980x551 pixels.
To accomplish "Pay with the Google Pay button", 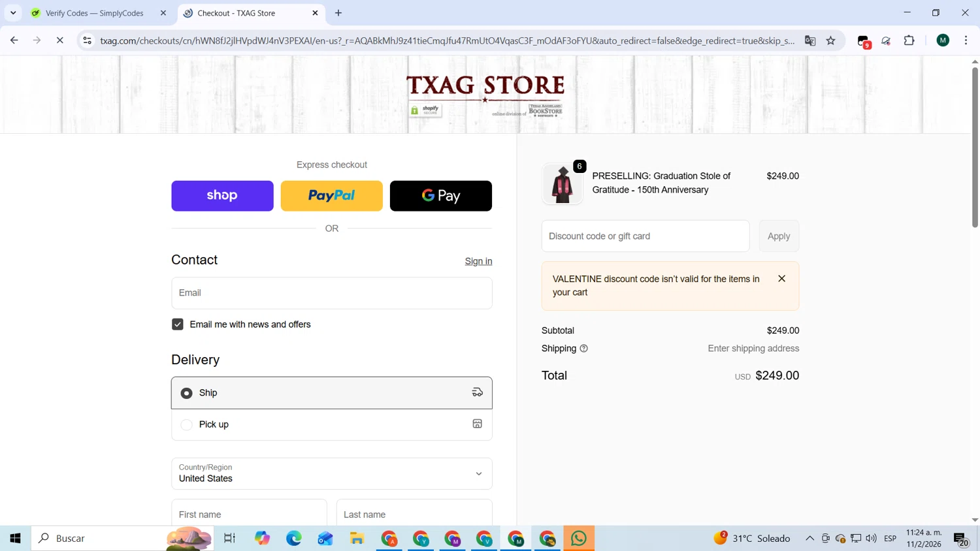I will coord(441,196).
